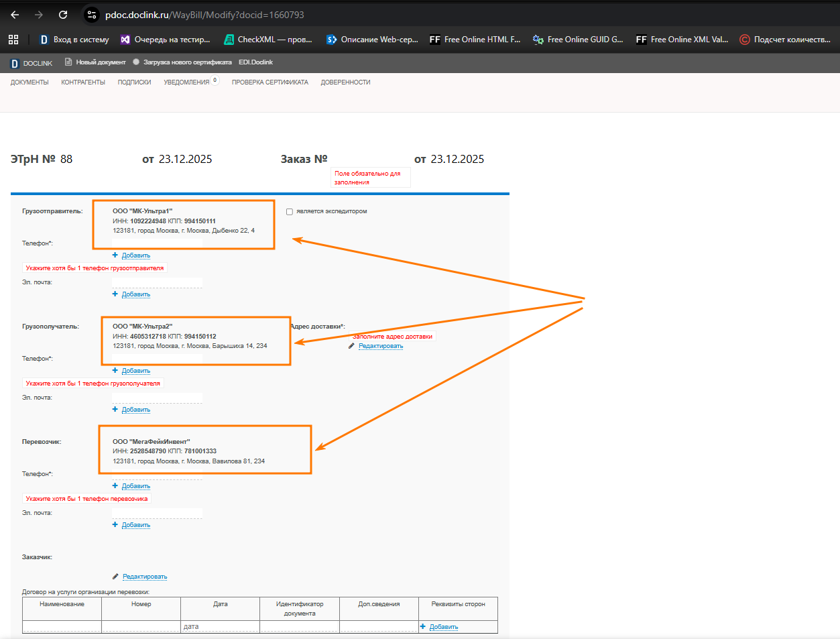Screen dimensions: 840x639
Task: Toggle 'является экспедитором' checkbox
Action: tap(290, 212)
